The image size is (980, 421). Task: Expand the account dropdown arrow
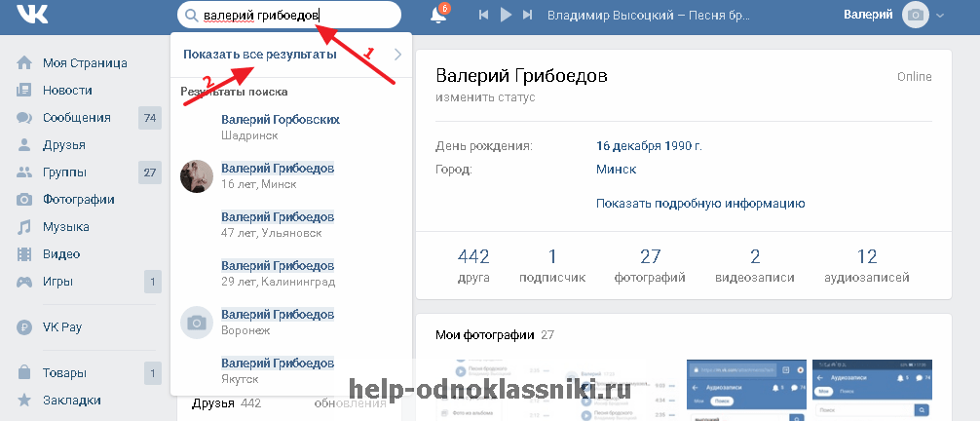pyautogui.click(x=940, y=15)
